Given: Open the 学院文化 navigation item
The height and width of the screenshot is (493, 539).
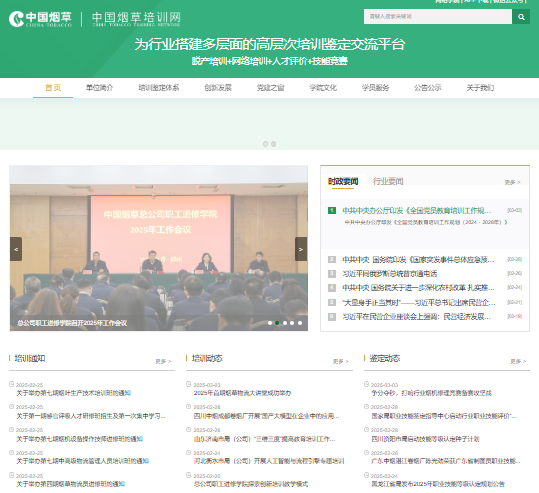Looking at the screenshot, I should [x=323, y=88].
